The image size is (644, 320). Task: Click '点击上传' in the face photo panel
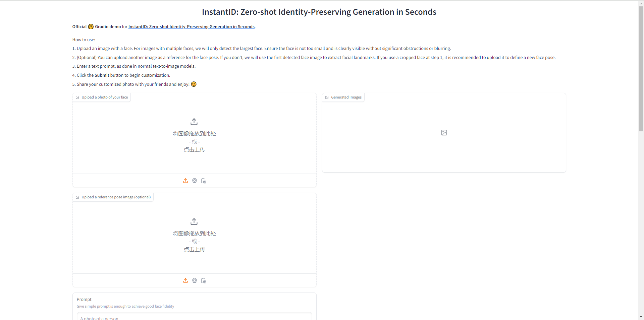click(194, 150)
